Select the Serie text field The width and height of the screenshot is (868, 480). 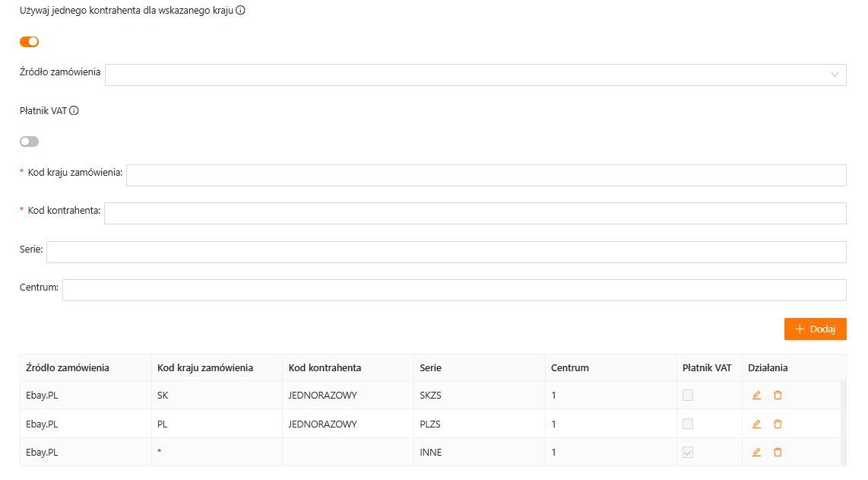[x=445, y=252]
